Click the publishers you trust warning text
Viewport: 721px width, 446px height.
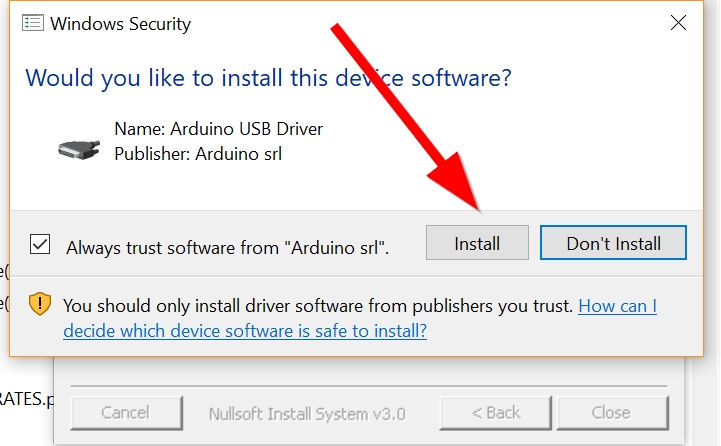point(318,306)
